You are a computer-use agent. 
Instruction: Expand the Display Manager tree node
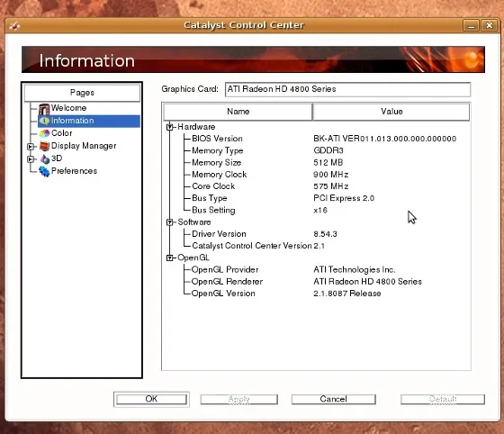coord(31,147)
